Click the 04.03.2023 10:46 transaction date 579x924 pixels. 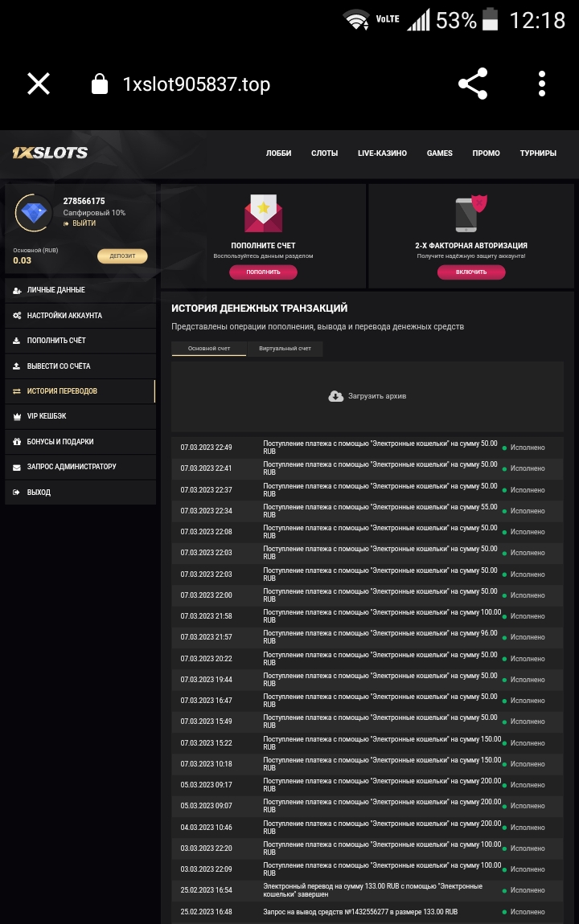[206, 828]
